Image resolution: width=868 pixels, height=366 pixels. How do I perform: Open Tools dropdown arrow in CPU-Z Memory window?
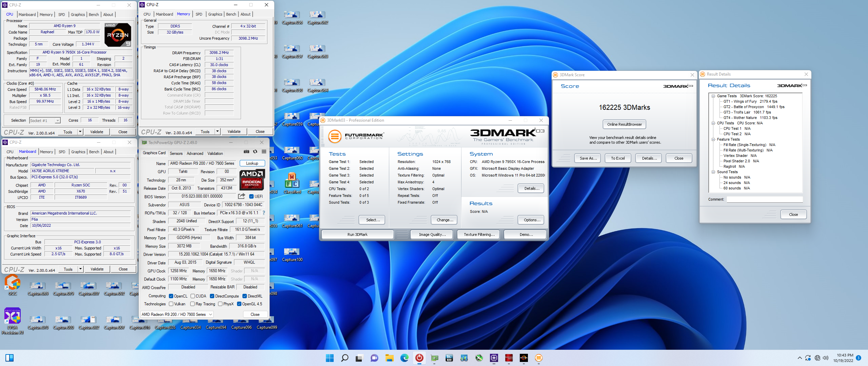(x=218, y=131)
